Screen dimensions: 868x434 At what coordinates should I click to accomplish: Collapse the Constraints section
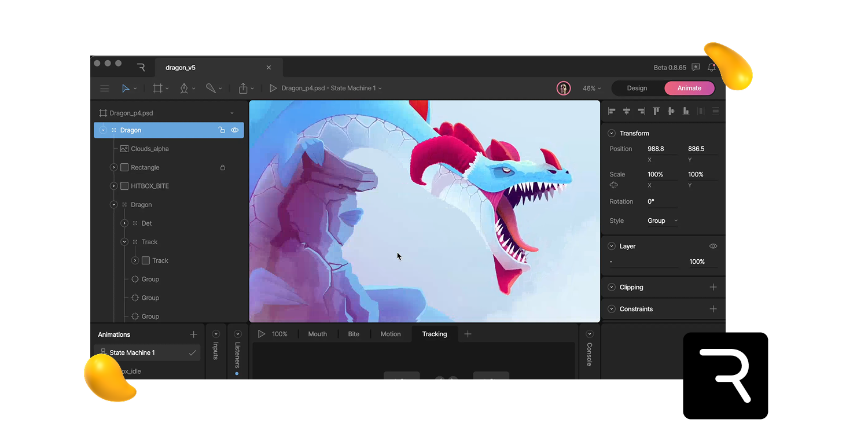click(611, 309)
